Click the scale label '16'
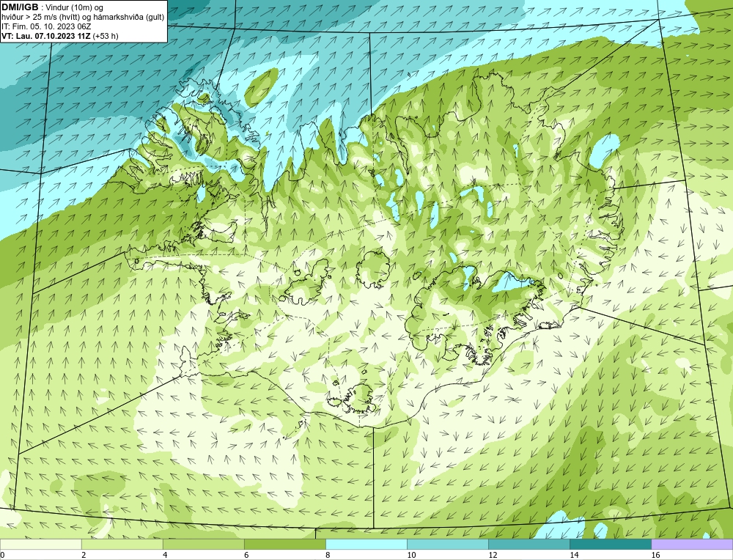The image size is (733, 560). [655, 555]
